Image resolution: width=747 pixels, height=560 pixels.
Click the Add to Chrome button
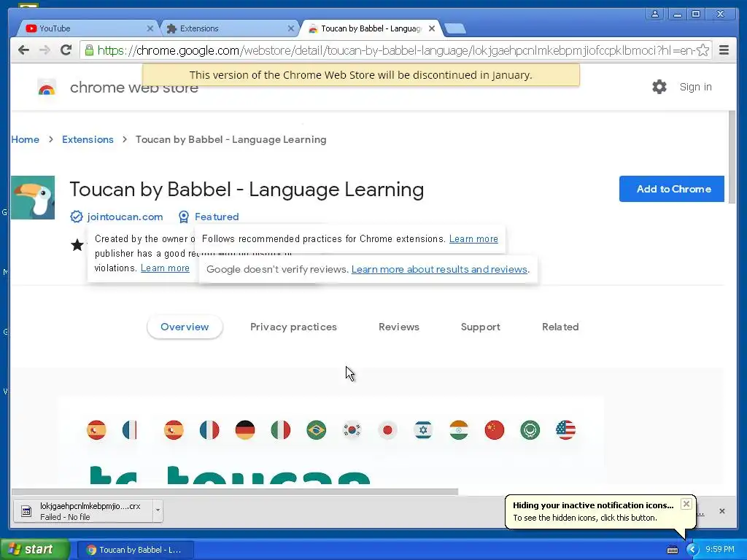[x=672, y=189]
